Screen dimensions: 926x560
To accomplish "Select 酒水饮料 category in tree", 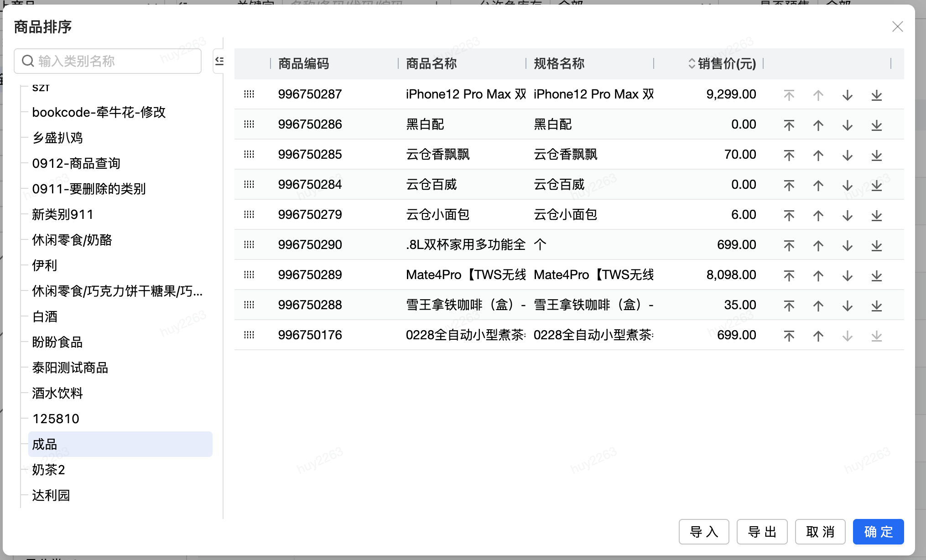I will click(x=57, y=393).
